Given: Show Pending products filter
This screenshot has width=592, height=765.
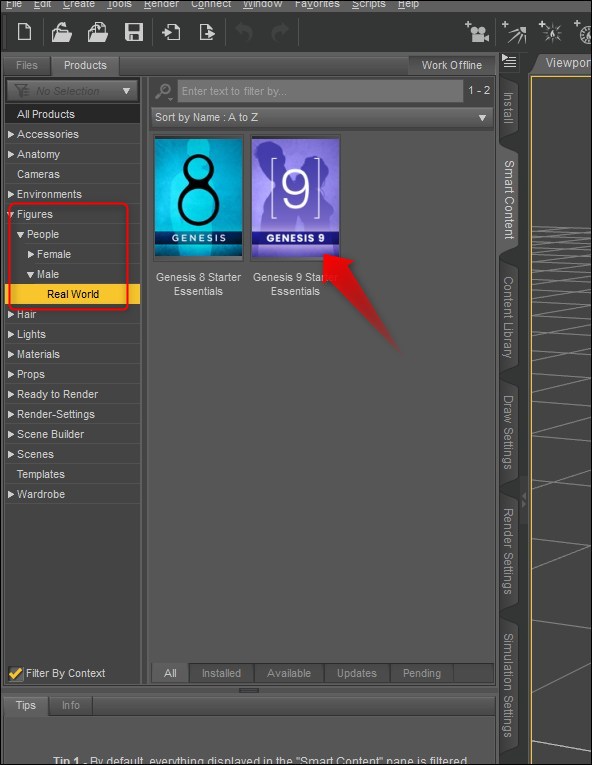Looking at the screenshot, I should pos(422,673).
